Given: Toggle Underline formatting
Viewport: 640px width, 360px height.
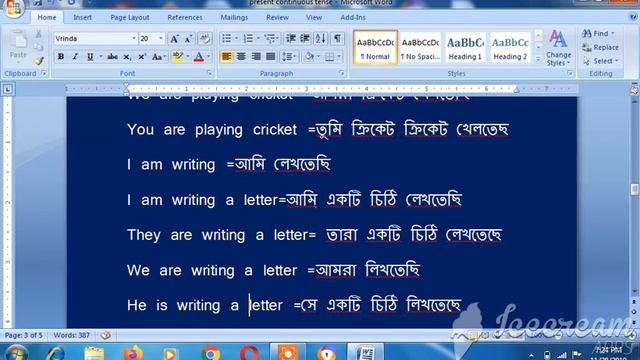Looking at the screenshot, I should [90, 57].
